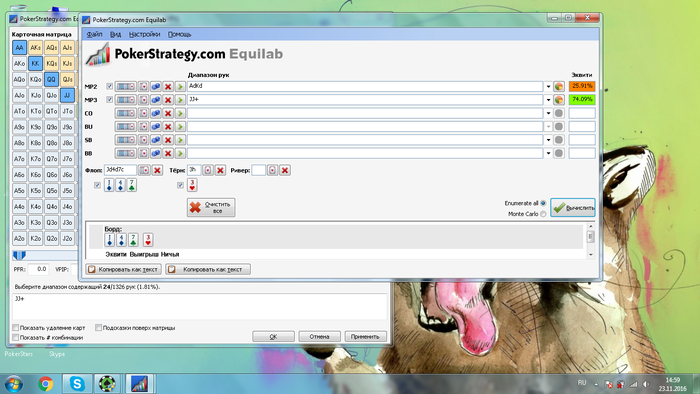Image resolution: width=700 pixels, height=394 pixels.
Task: Expand the CO range history dropdown
Action: (548, 113)
